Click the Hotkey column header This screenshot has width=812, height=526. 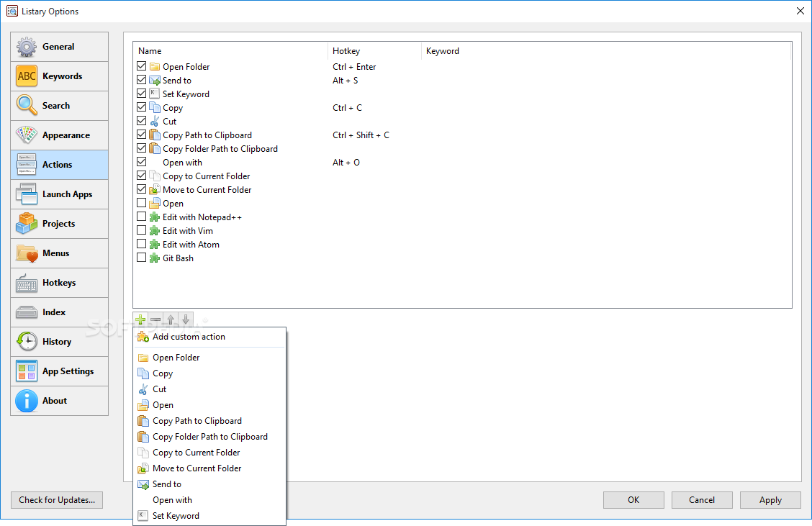click(374, 51)
